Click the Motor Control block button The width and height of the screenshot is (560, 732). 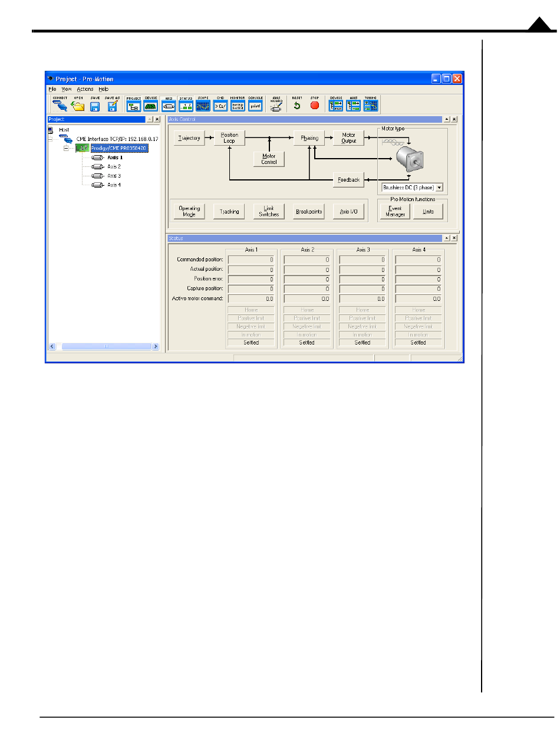click(x=269, y=159)
